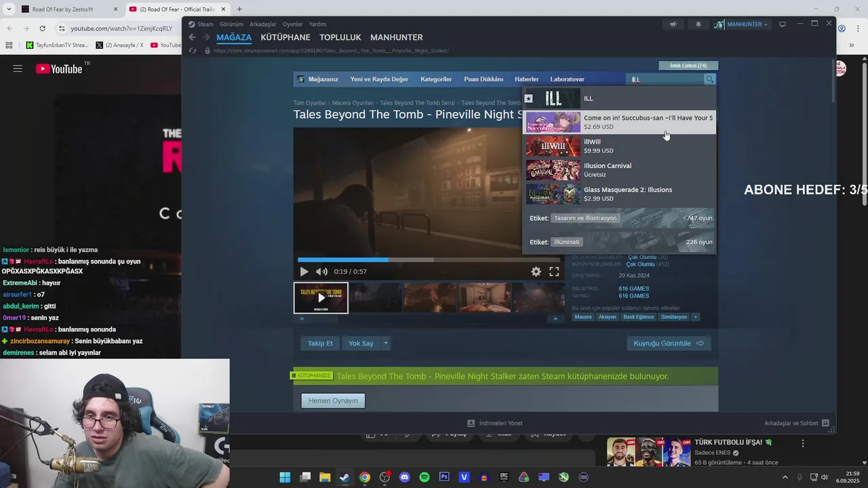868x488 pixels.
Task: Play the Tales Beyond The Tomb trailer
Action: point(304,272)
